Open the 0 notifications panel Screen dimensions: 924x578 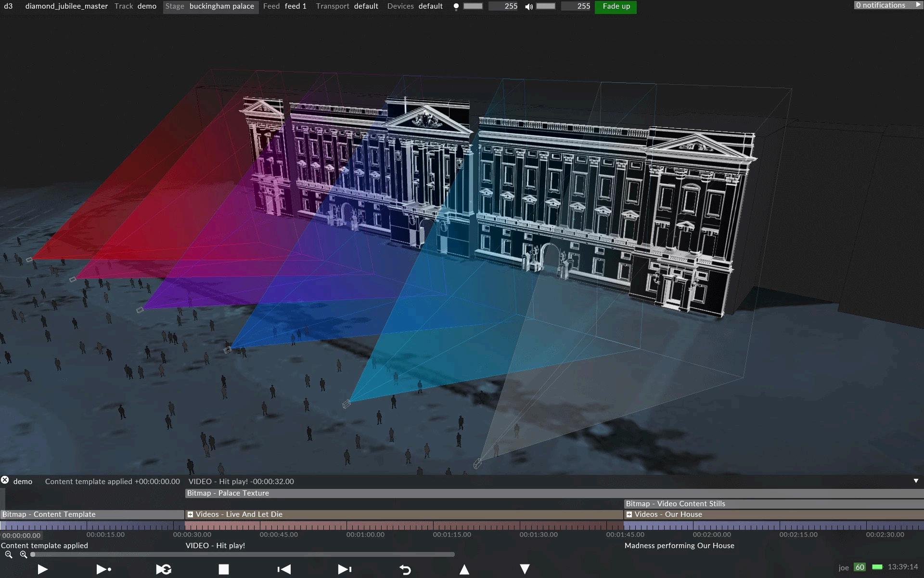[x=887, y=5]
